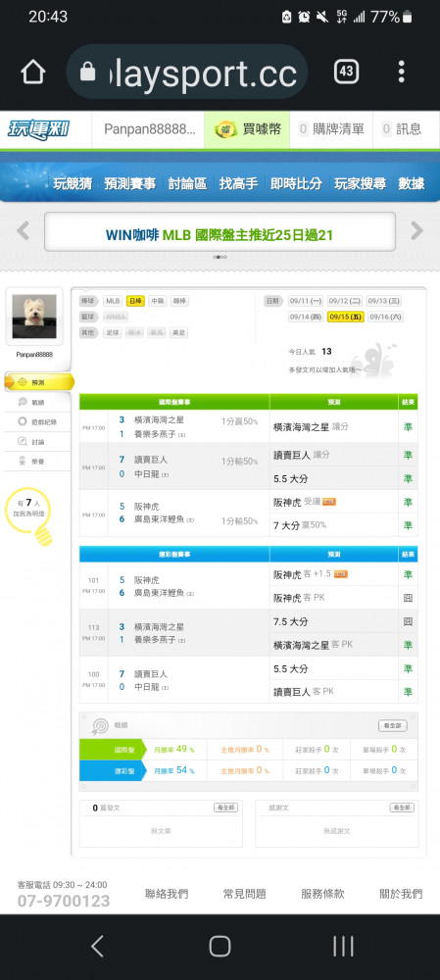Tap the Android back navigation button

(97, 947)
